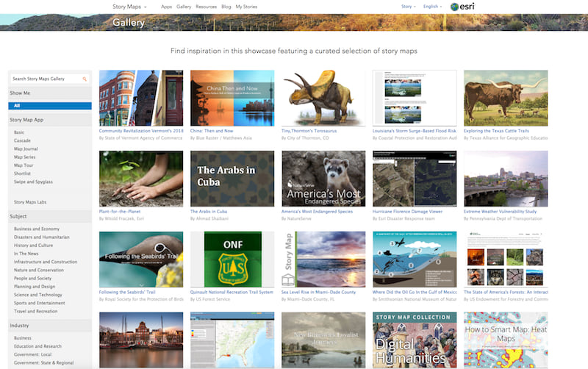This screenshot has width=588, height=369.
Task: Open America's Most Endangered Species thumbnail
Action: (x=323, y=179)
